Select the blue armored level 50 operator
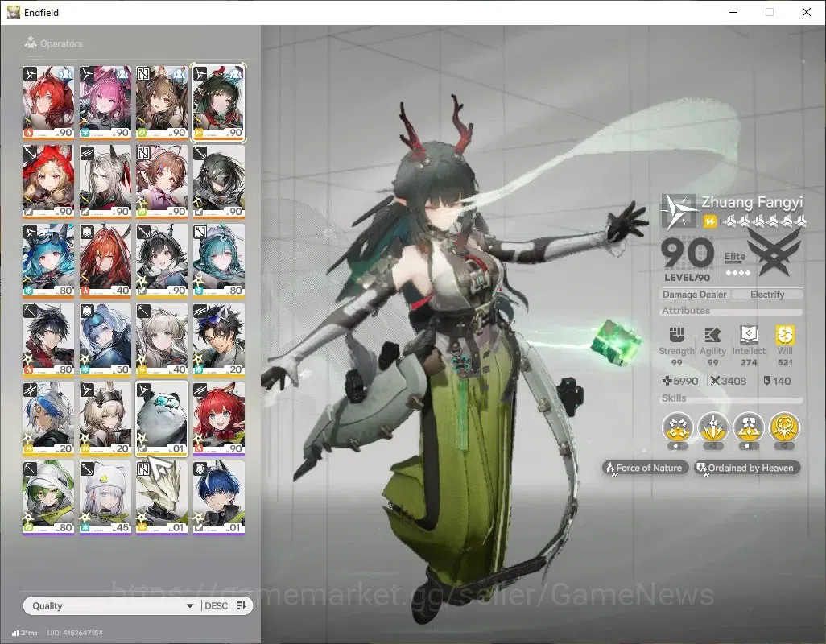The image size is (826, 644). pos(105,339)
